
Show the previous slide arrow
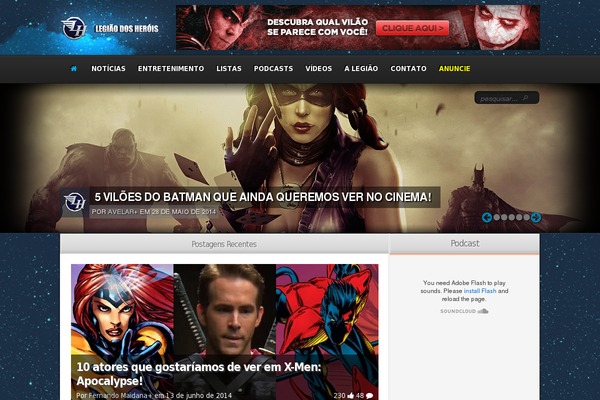pyautogui.click(x=486, y=217)
